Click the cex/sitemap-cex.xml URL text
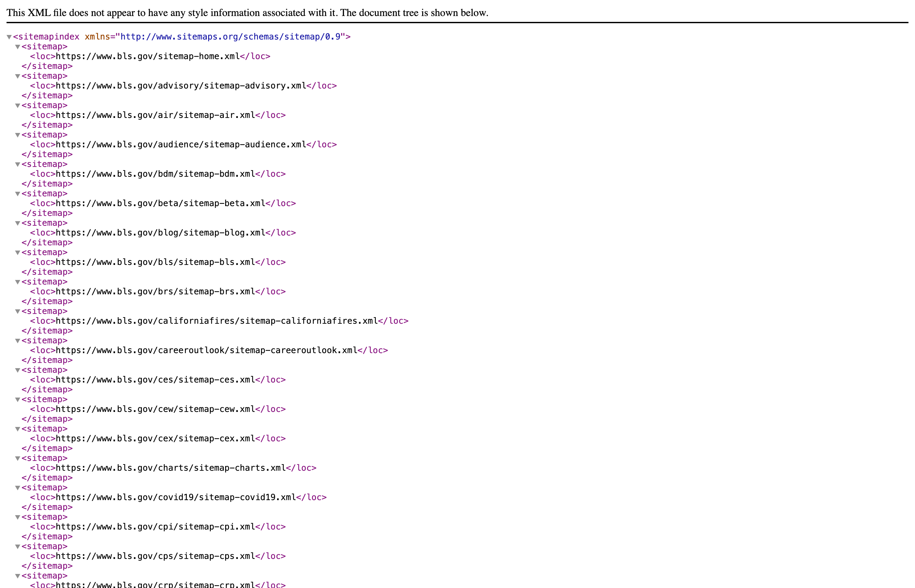The height and width of the screenshot is (588, 915). coord(156,439)
